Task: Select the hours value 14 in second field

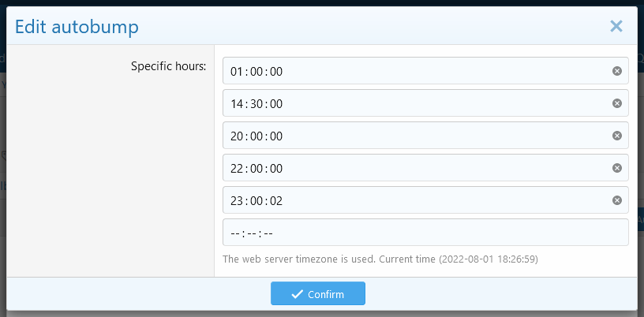Action: tap(237, 104)
